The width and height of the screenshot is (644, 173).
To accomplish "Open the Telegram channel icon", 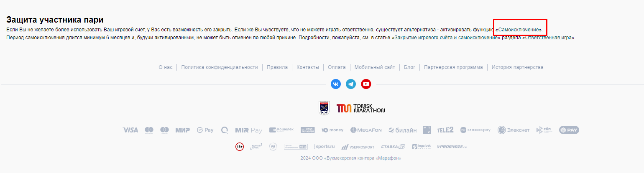I will click(351, 84).
